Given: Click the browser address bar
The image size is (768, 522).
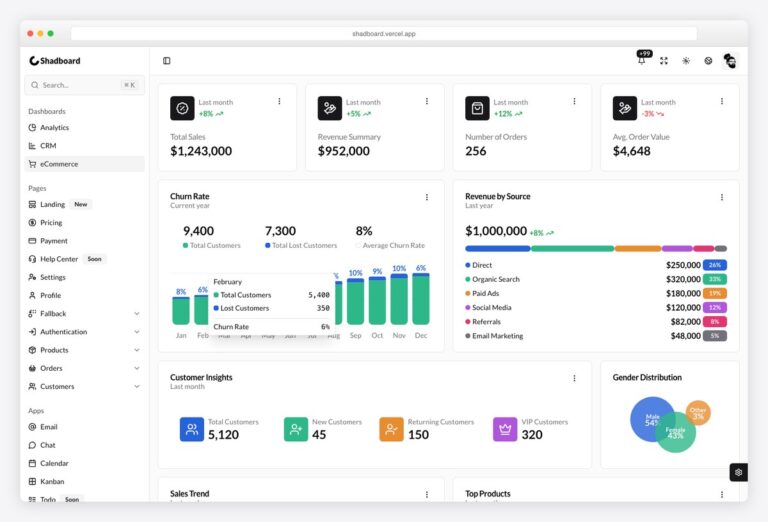Looking at the screenshot, I should click(x=384, y=34).
